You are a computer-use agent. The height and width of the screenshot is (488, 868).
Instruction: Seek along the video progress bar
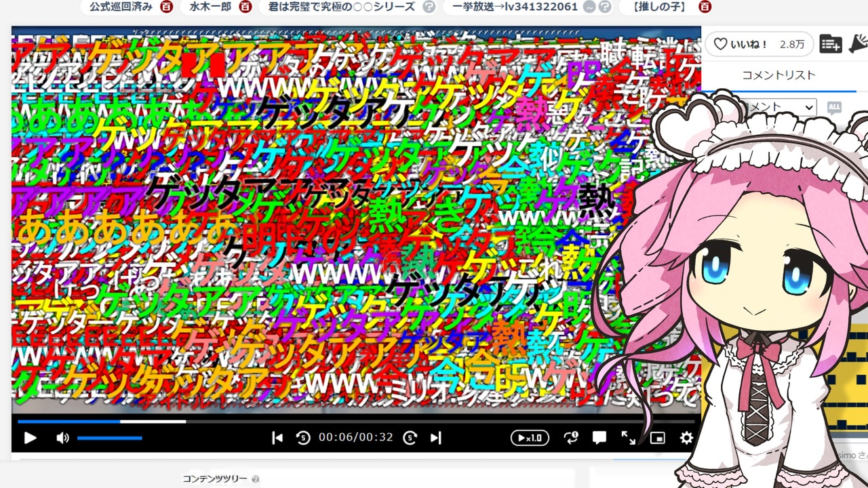[x=356, y=422]
